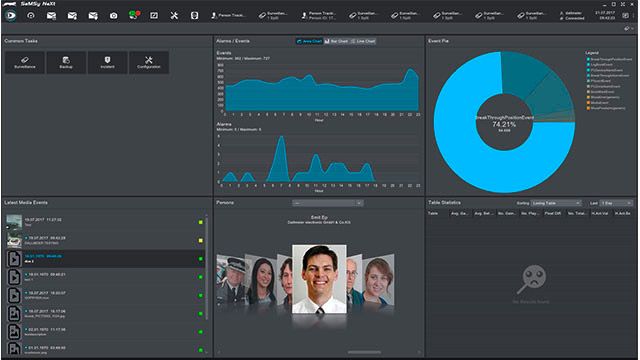
Task: Select the highlighted video media event row
Action: tap(105, 259)
